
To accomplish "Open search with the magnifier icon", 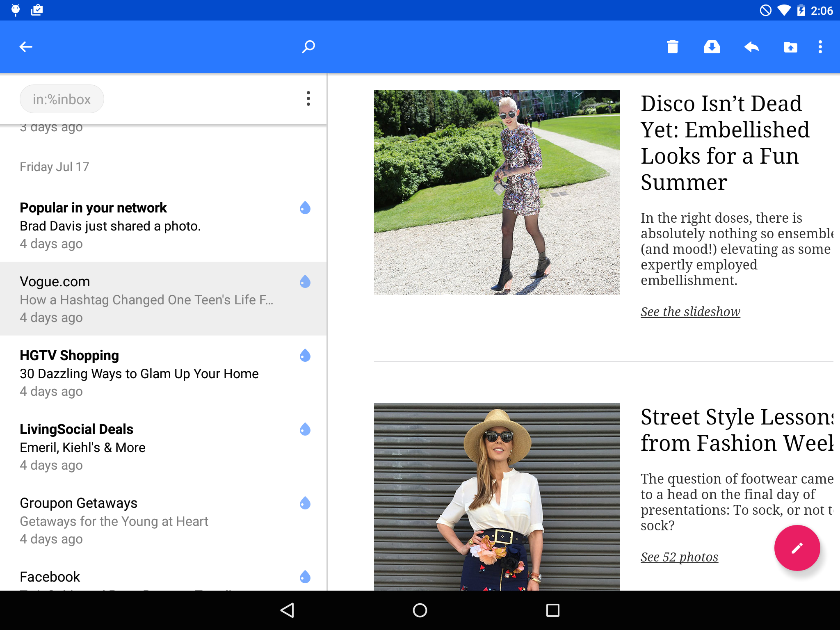I will [308, 47].
